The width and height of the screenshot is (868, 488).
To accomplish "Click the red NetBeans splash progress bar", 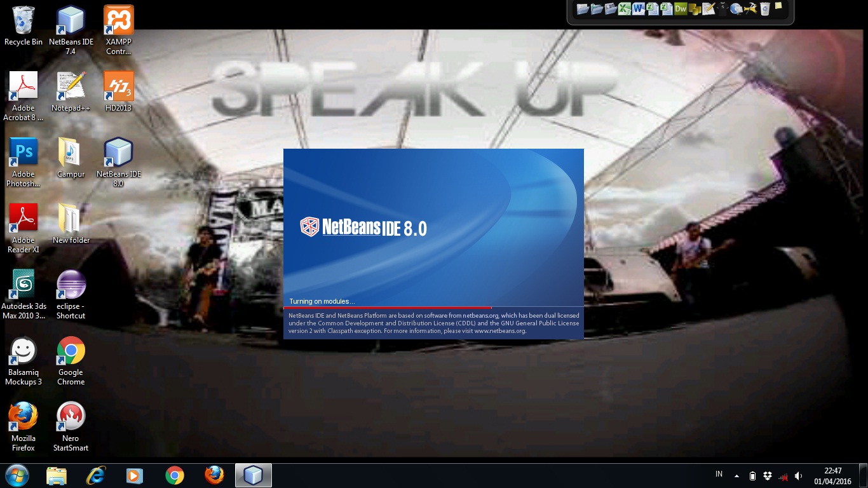I will pyautogui.click(x=387, y=308).
